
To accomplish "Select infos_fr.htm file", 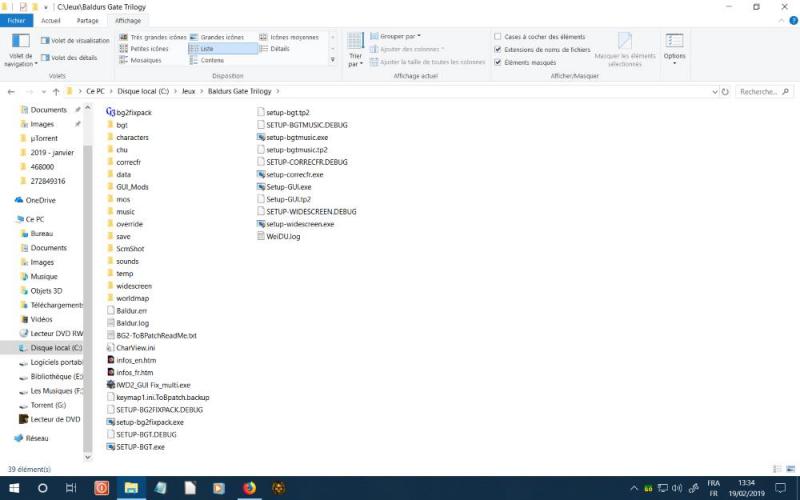I will coord(130,372).
